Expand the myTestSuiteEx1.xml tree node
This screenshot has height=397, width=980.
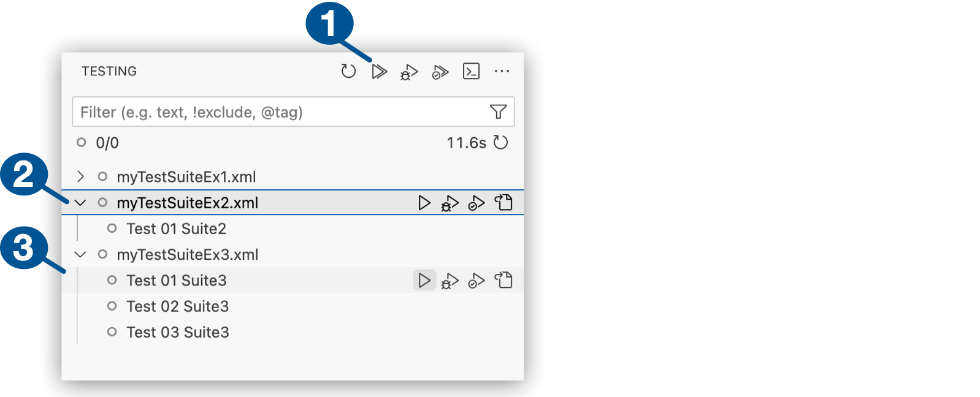pos(80,177)
